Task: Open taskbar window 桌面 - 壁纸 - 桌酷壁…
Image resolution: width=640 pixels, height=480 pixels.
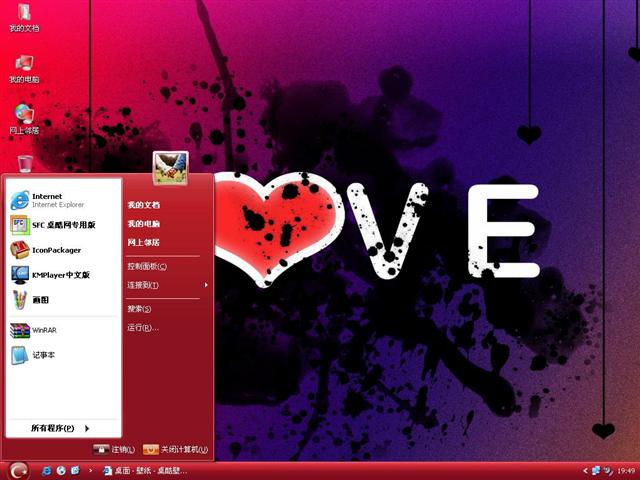Action: point(146,471)
